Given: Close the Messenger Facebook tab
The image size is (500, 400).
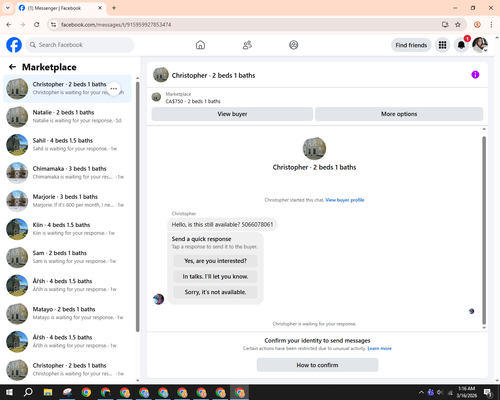Looking at the screenshot, I should (x=100, y=8).
